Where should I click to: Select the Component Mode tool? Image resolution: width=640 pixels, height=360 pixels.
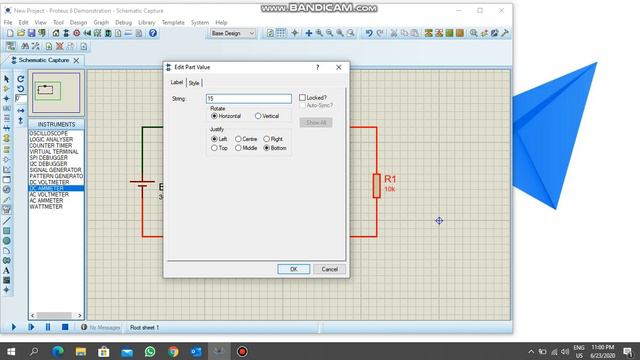point(7,89)
